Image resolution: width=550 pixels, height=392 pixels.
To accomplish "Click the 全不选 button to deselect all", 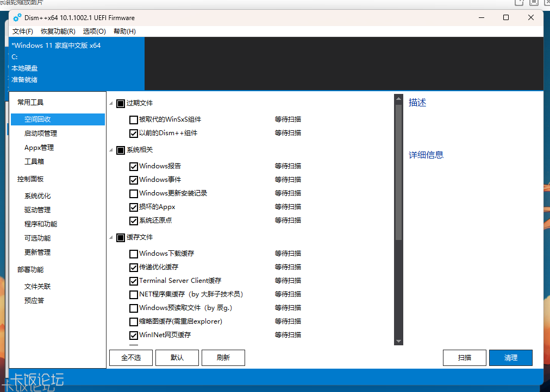I will (130, 357).
